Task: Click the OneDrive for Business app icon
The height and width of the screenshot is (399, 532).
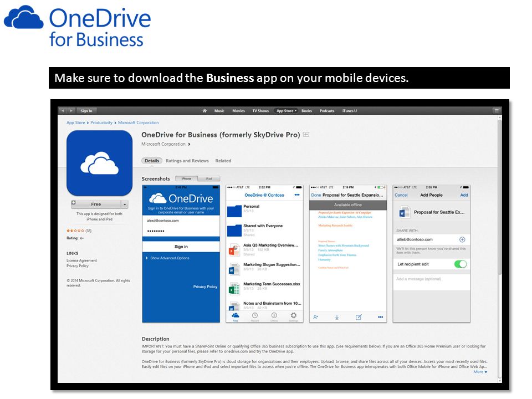Action: tap(99, 163)
